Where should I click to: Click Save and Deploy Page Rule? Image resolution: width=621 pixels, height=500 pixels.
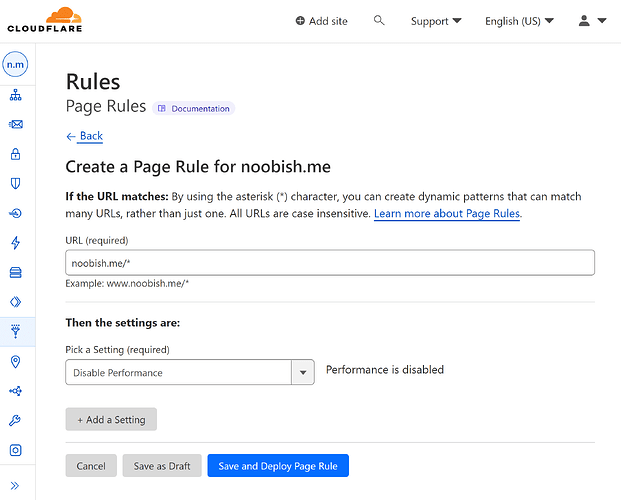coord(278,466)
